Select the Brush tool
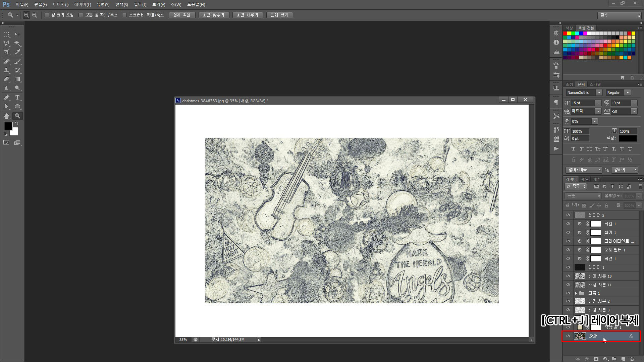644x362 pixels. [17, 62]
